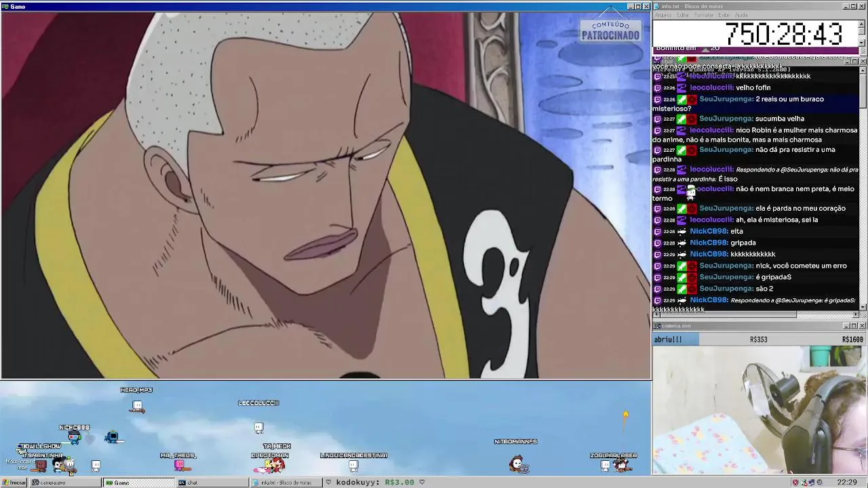Click the Conteúdo Patrocinado badge on video
This screenshot has height=488, width=868.
[610, 30]
